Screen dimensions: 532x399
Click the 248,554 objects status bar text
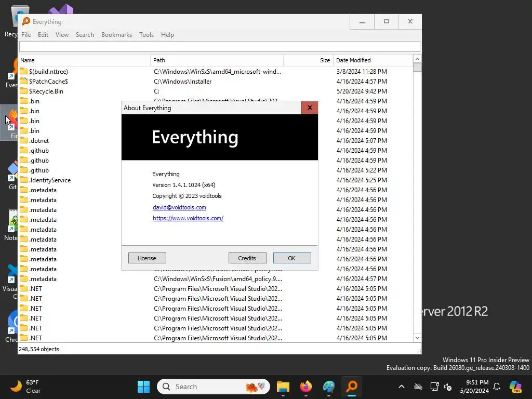[x=38, y=349]
